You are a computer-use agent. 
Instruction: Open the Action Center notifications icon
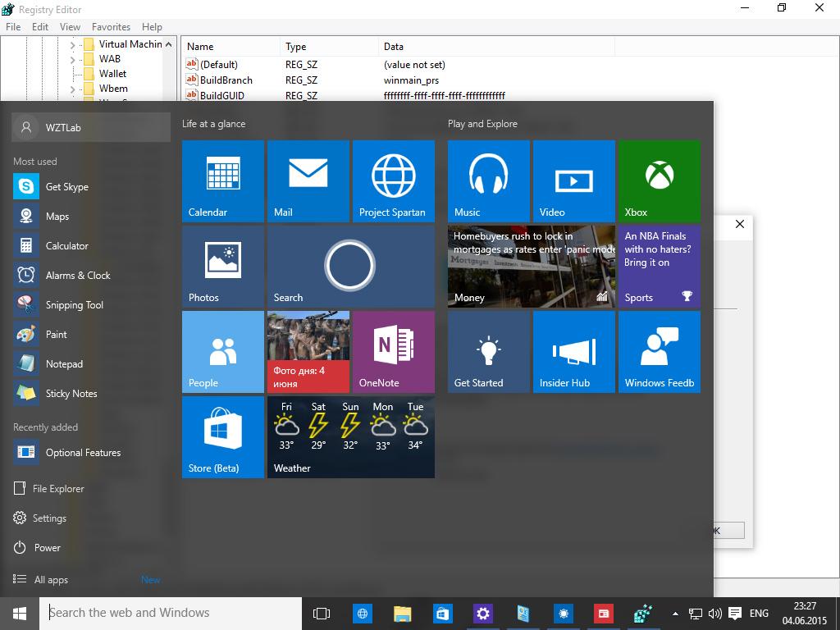click(735, 614)
